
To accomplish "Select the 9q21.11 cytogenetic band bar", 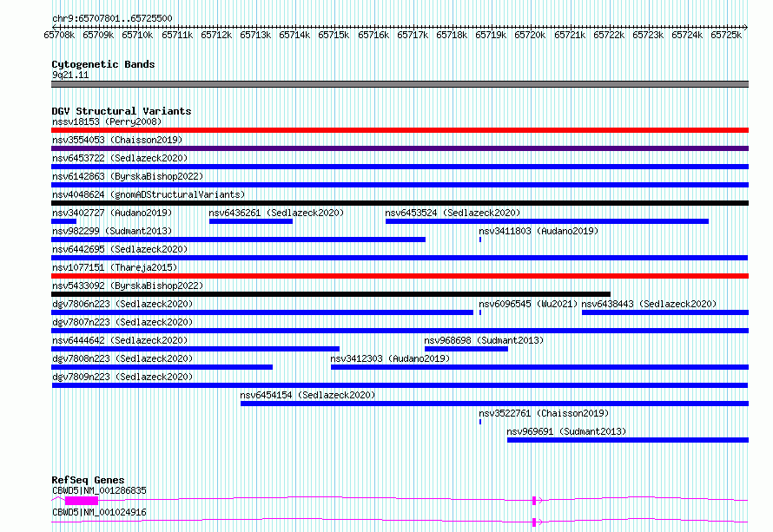I will tap(400, 84).
